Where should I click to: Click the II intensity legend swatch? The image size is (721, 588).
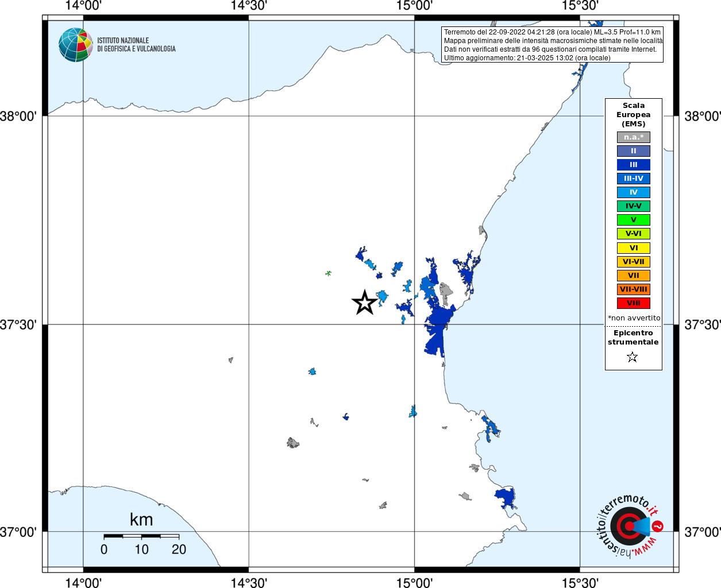pos(634,151)
